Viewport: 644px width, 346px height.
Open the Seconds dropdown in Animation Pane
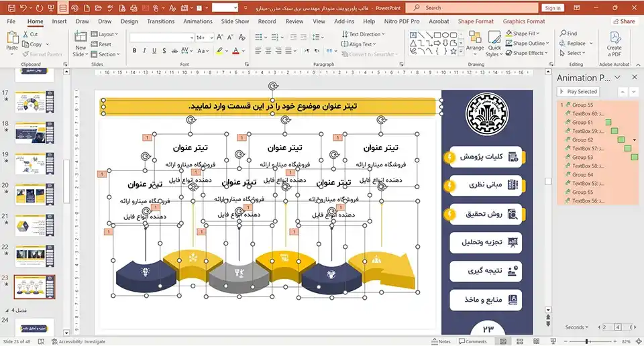[x=576, y=327]
